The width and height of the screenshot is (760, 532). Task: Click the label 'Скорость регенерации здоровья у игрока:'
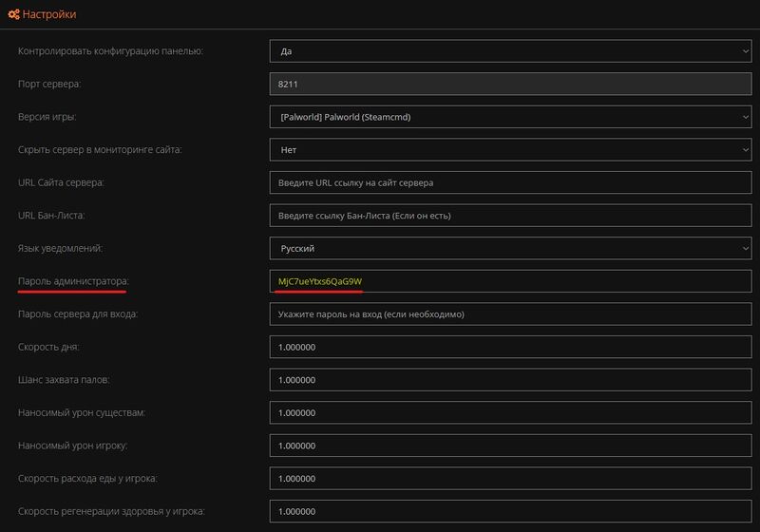pyautogui.click(x=111, y=512)
